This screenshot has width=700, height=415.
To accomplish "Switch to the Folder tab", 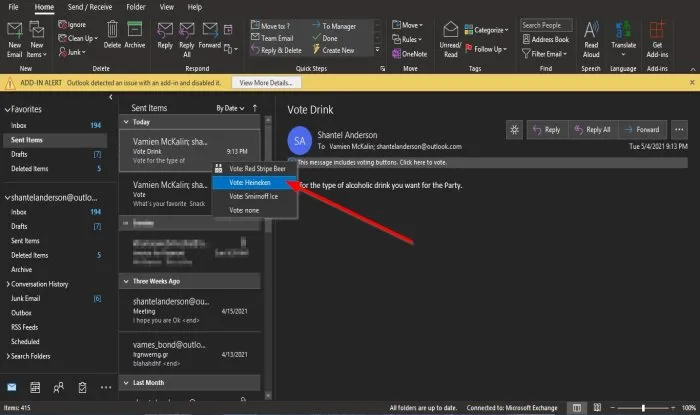I will (136, 7).
